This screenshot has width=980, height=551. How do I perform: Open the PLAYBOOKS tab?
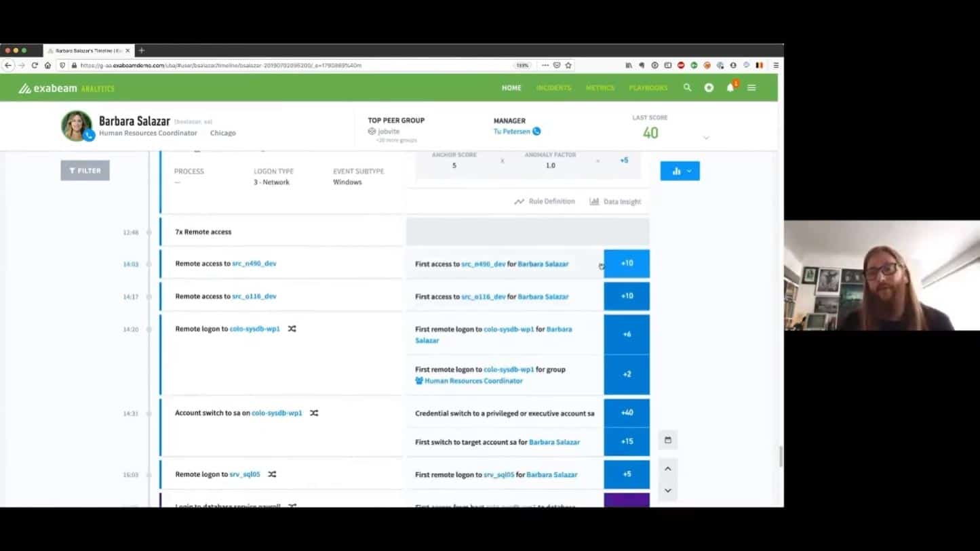[648, 88]
